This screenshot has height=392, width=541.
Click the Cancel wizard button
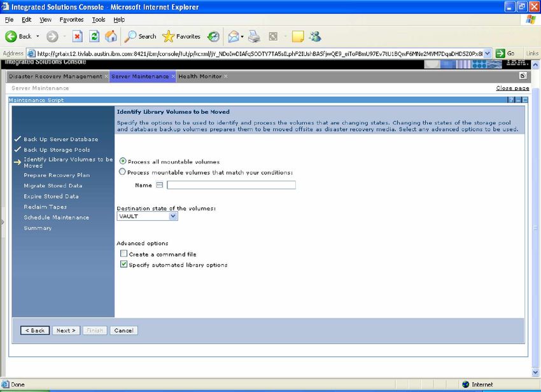tap(123, 330)
